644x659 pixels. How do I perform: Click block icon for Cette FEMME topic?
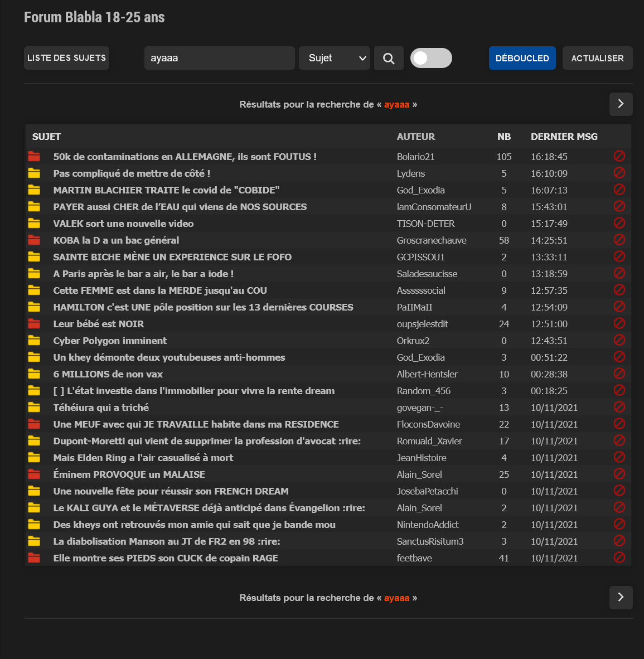click(619, 290)
